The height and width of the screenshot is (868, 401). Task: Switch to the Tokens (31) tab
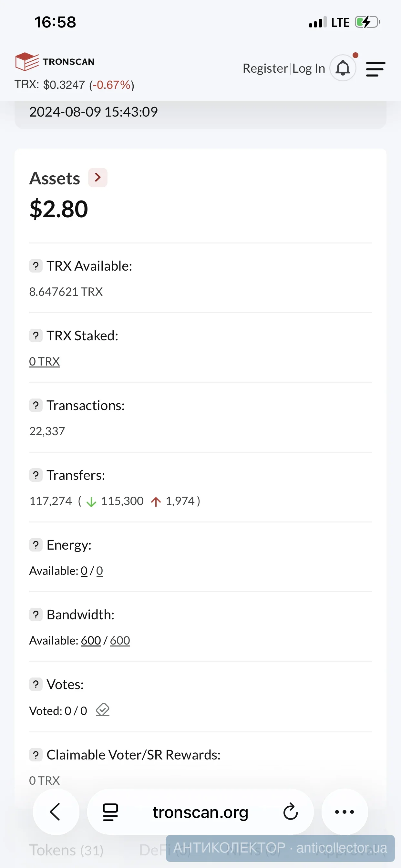click(x=67, y=850)
